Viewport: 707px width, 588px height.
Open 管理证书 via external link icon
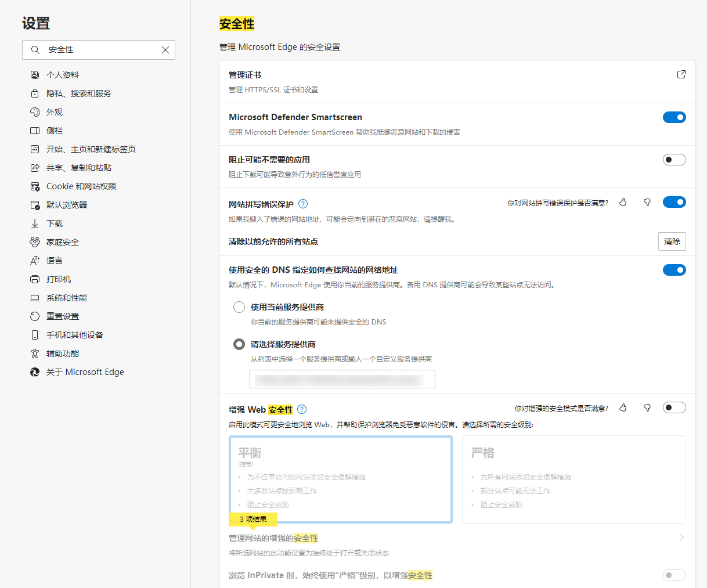click(x=681, y=74)
